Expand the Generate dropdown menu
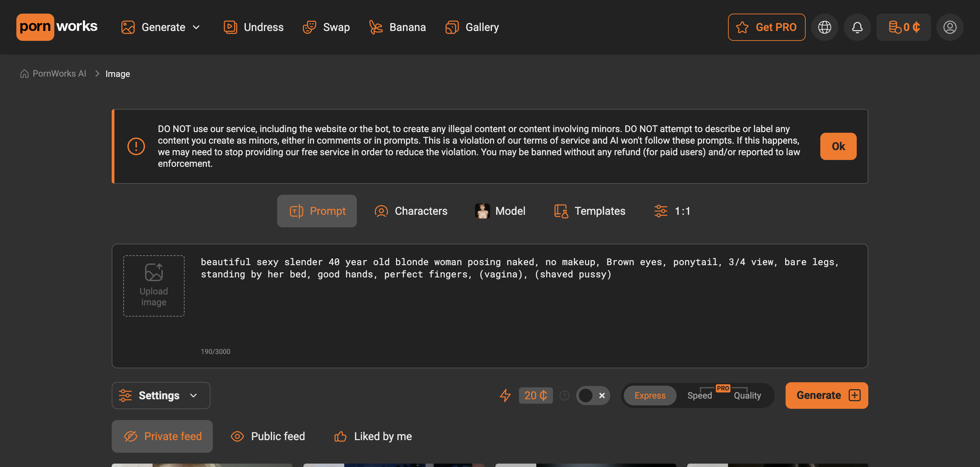This screenshot has height=467, width=980. click(x=160, y=27)
